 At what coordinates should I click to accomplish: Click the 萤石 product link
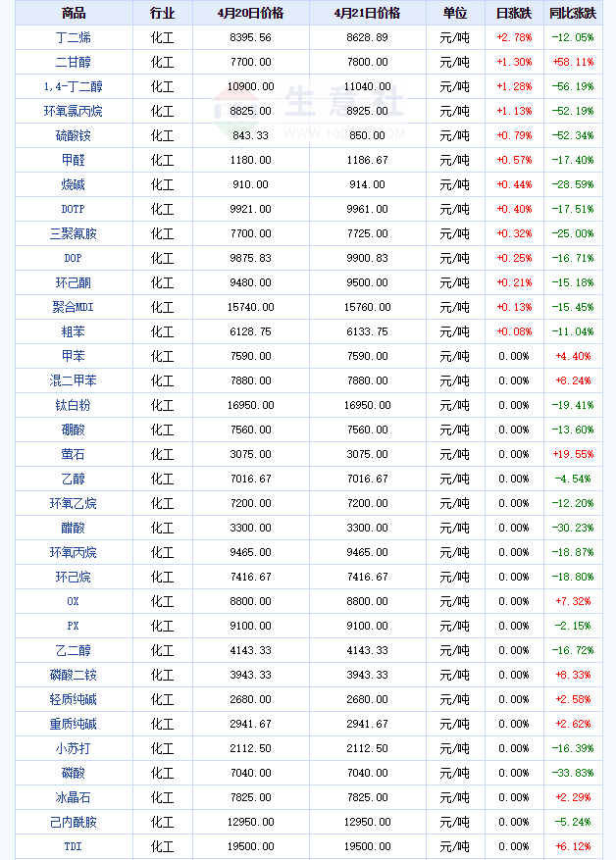(x=74, y=454)
